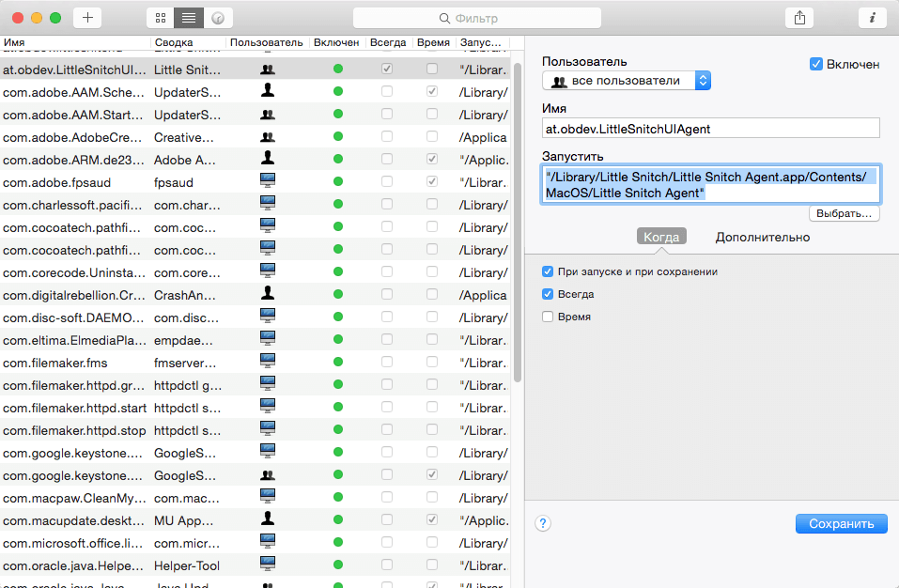The width and height of the screenshot is (899, 588).
Task: Click the Сохранить button
Action: pos(841,523)
